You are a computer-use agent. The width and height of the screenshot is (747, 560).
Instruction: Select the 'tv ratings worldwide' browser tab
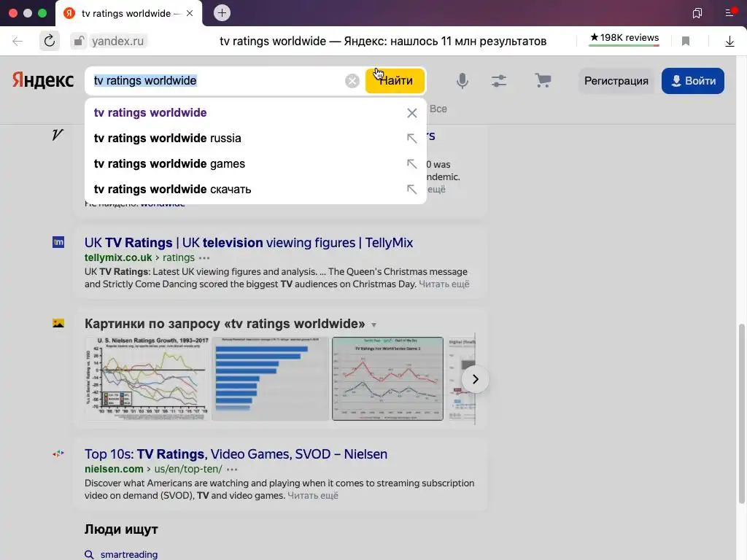128,13
